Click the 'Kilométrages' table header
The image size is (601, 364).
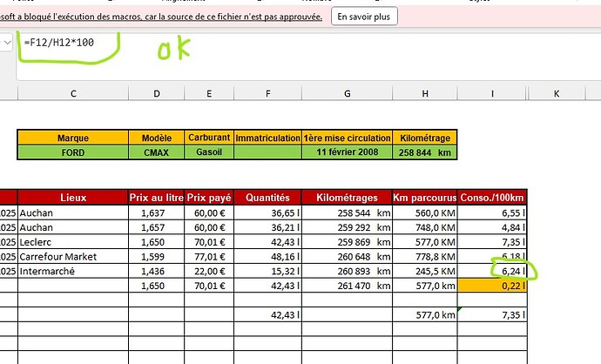point(348,198)
